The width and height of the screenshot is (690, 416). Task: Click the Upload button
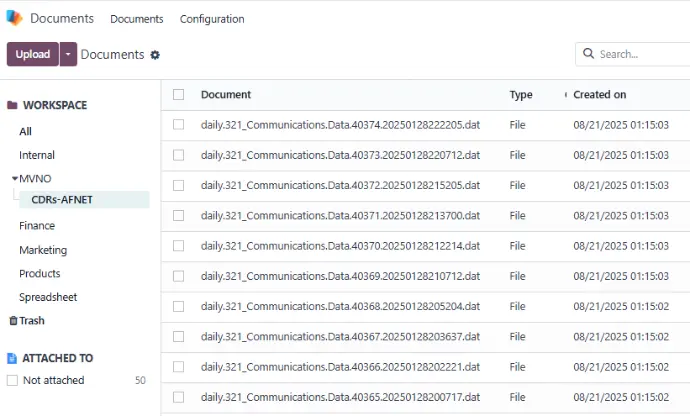coord(32,54)
